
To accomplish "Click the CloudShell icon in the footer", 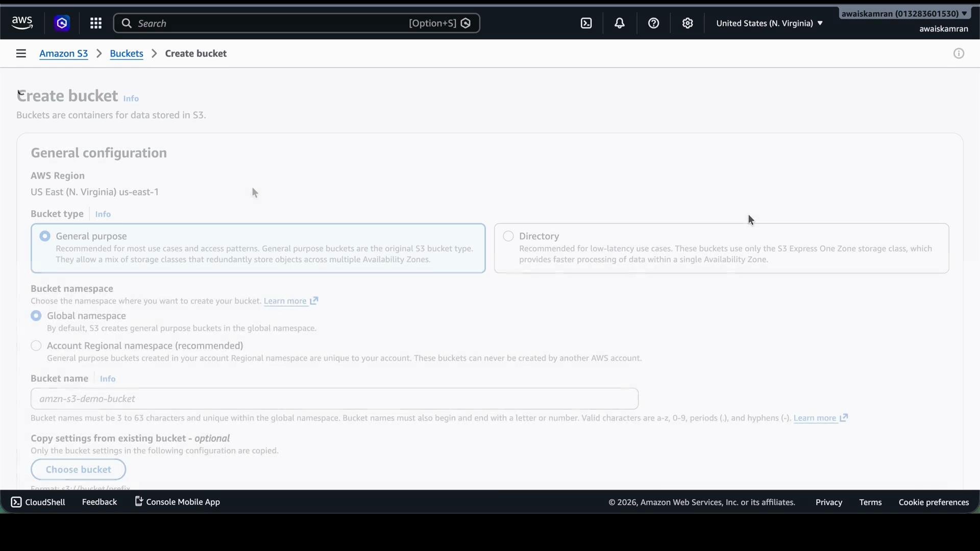I will pyautogui.click(x=16, y=502).
